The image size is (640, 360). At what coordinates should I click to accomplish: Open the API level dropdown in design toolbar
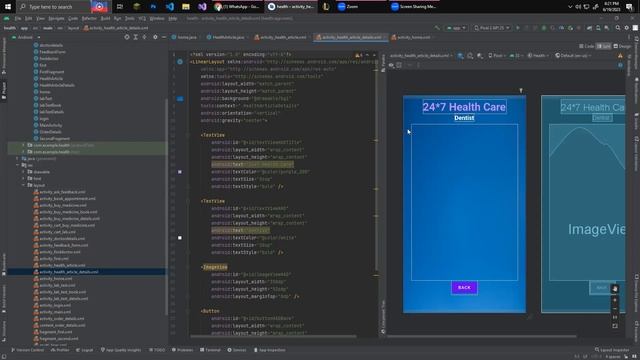point(516,56)
